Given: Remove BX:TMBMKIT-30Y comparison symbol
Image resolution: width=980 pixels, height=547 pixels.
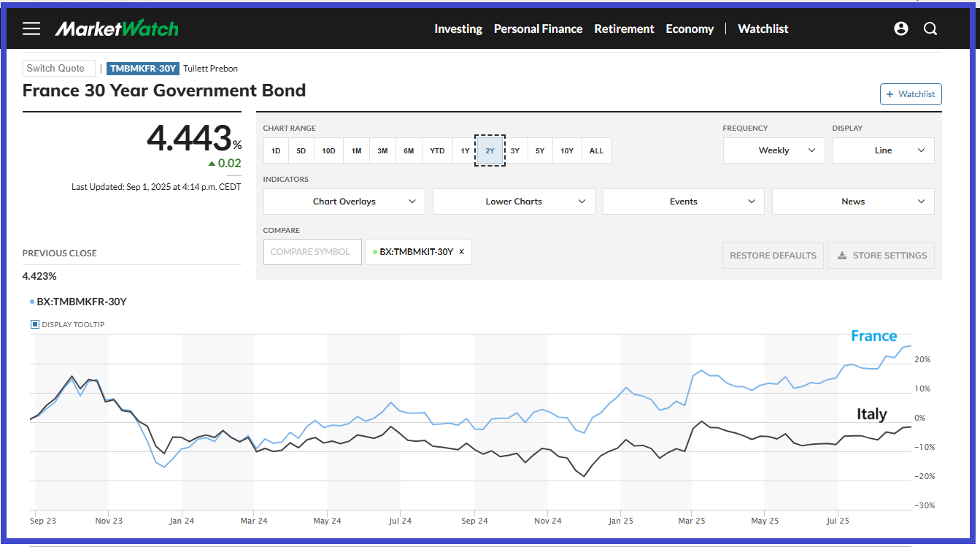Looking at the screenshot, I should (461, 251).
